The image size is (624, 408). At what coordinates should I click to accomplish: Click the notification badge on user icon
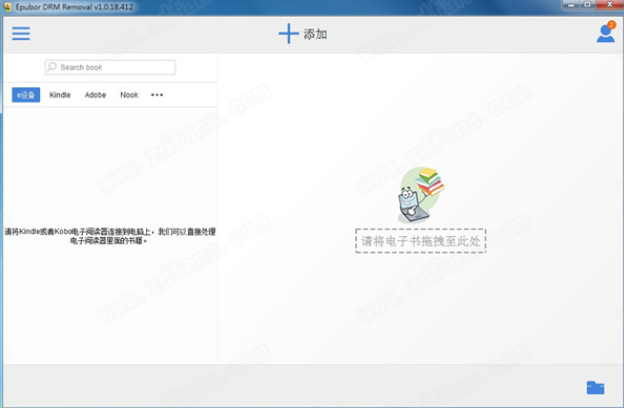pyautogui.click(x=611, y=24)
